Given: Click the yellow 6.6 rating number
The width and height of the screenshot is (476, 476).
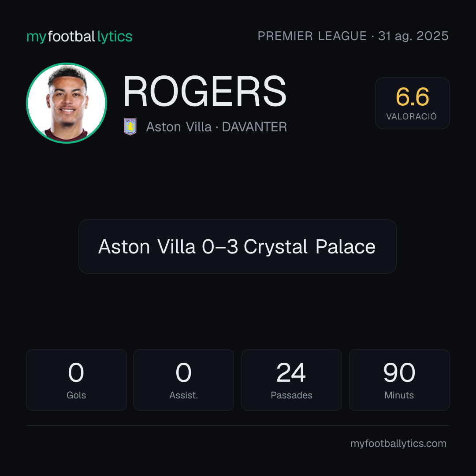Looking at the screenshot, I should click(x=412, y=97).
